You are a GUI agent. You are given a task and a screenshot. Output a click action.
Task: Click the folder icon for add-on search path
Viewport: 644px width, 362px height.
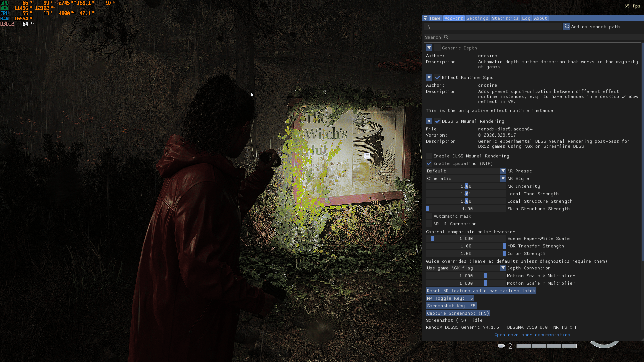pyautogui.click(x=567, y=27)
